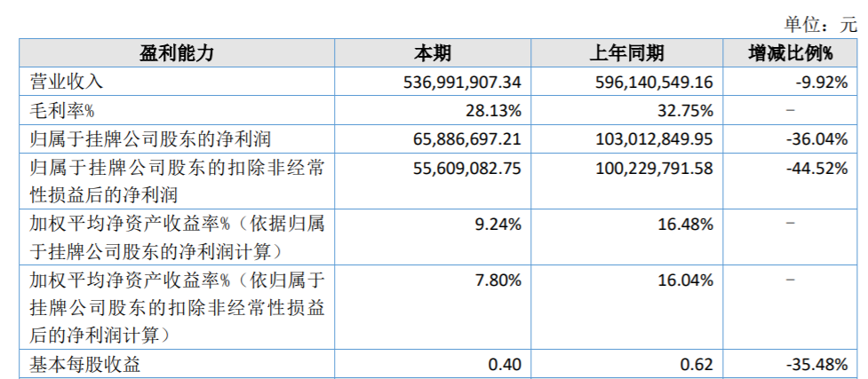Click the -35.48% change cell
Screen dimensions: 868x379
click(817, 365)
